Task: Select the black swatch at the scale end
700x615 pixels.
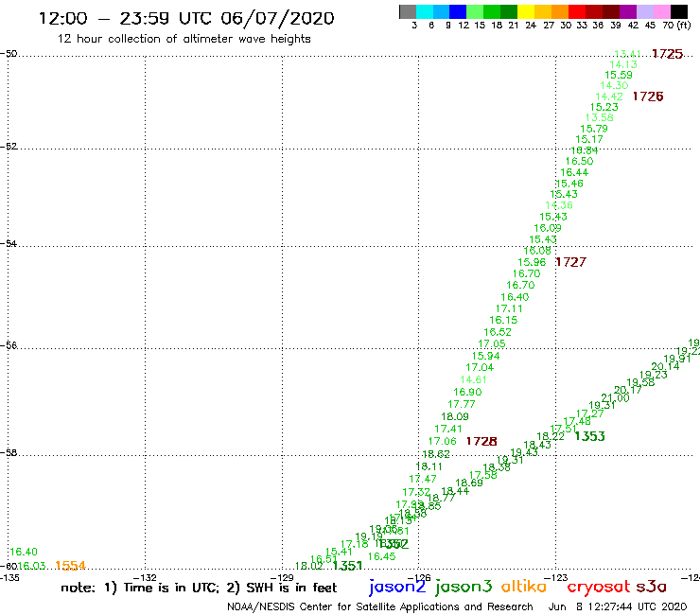Action: point(678,11)
